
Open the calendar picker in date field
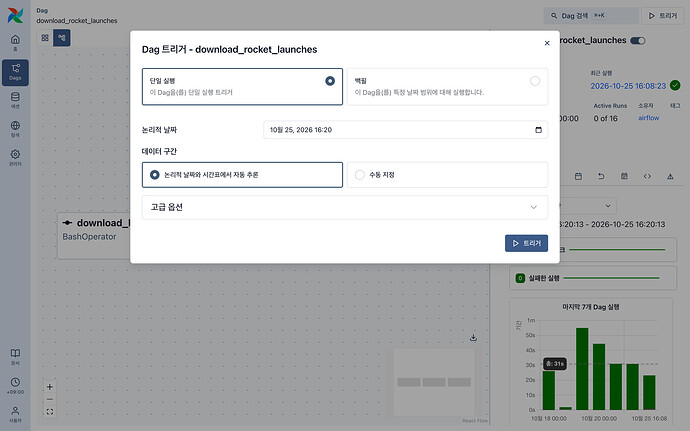click(x=538, y=130)
